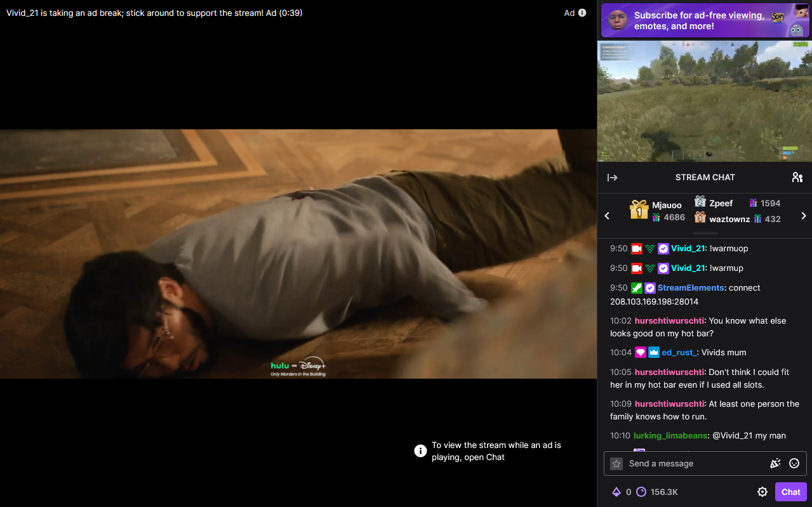Viewport: 812px width, 507px height.
Task: Open the chat settings gear
Action: click(x=762, y=491)
